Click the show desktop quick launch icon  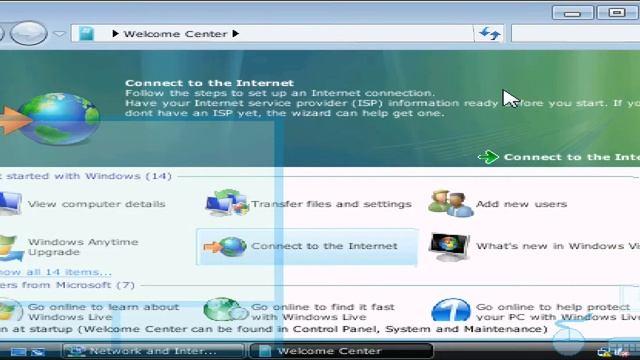click(x=18, y=351)
